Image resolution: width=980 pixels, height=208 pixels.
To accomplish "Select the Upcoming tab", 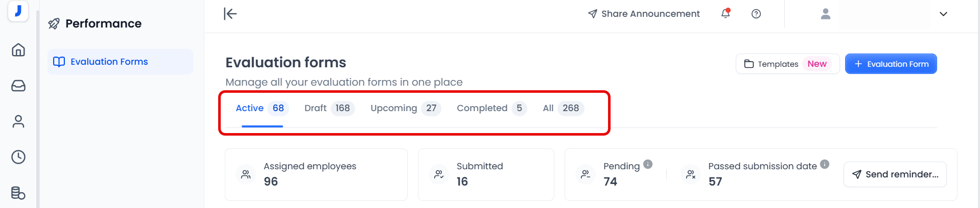I will 405,108.
